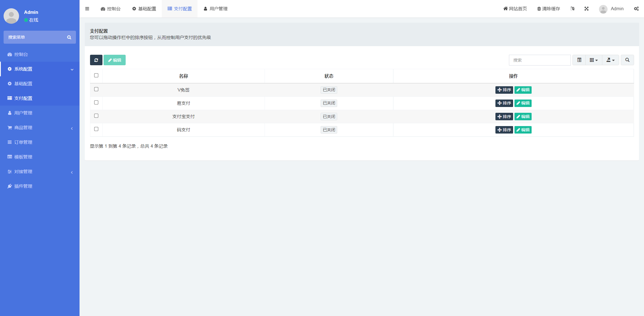Viewport: 644px width, 316px height.
Task: Click the refresh table icon button
Action: click(x=96, y=60)
